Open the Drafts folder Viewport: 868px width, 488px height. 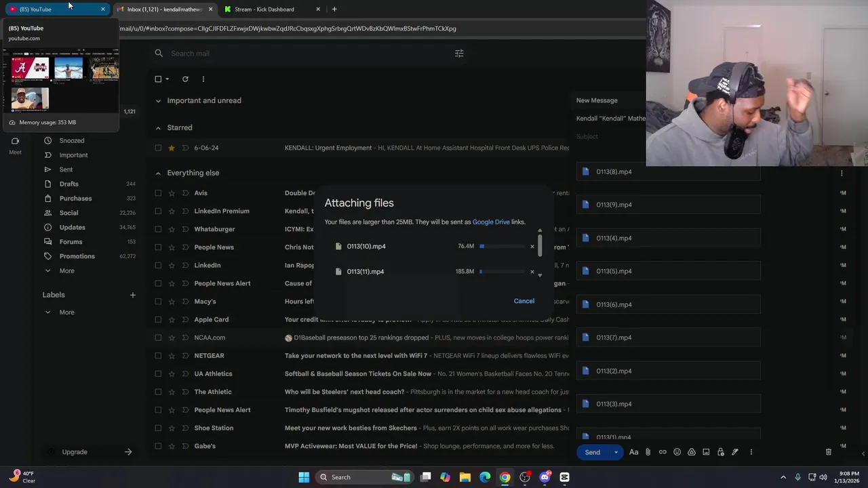[69, 184]
